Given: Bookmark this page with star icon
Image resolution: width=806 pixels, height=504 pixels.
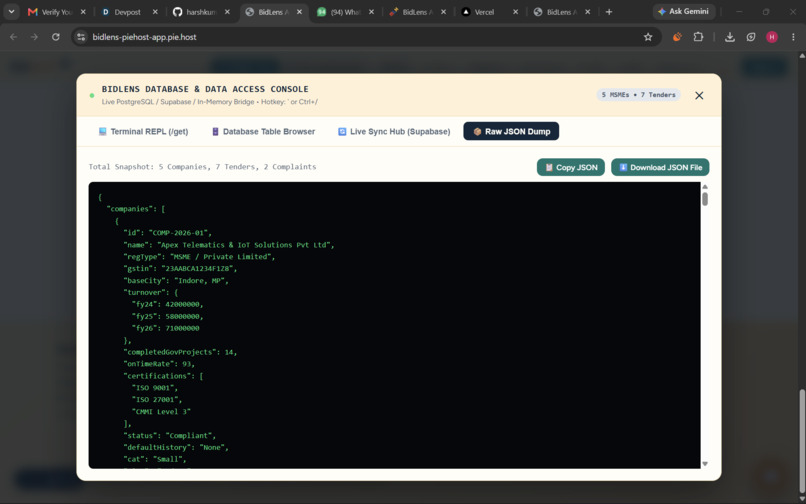Looking at the screenshot, I should tap(648, 37).
